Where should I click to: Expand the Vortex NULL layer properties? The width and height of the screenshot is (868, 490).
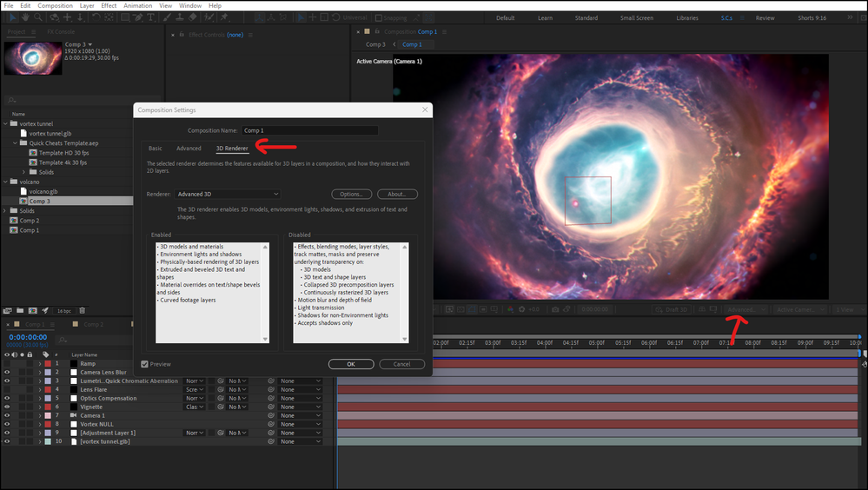[40, 424]
